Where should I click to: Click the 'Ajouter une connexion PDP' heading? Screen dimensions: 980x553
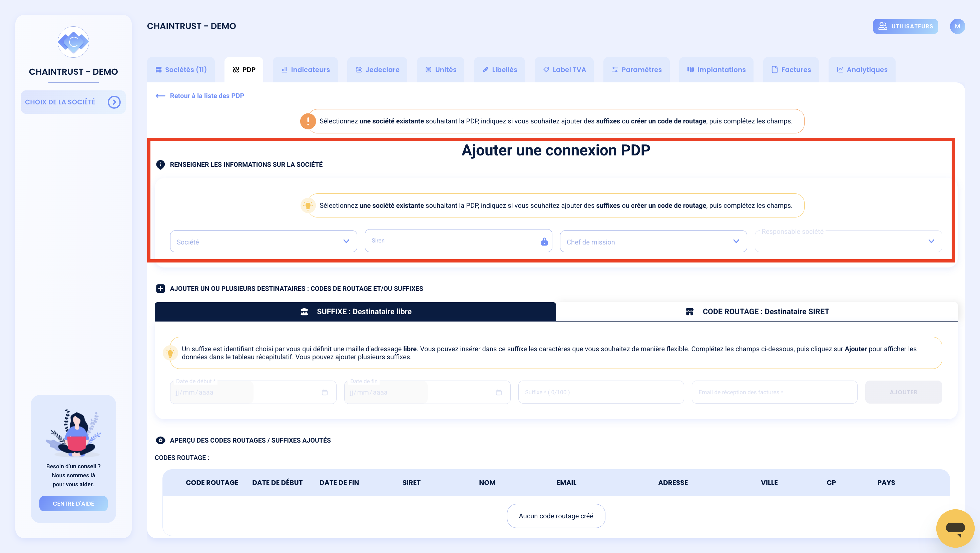(x=556, y=150)
